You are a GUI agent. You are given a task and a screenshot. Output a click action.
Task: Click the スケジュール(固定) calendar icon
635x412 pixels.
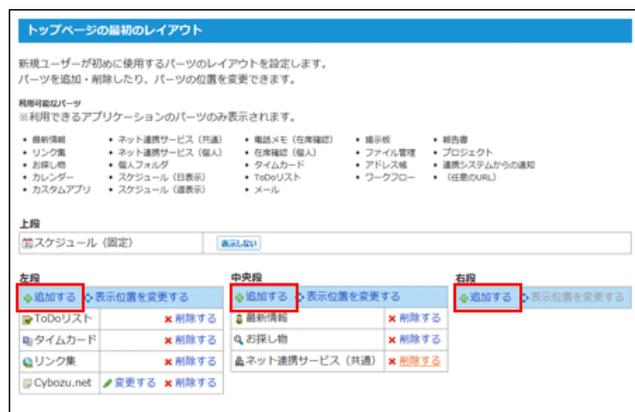coord(27,243)
